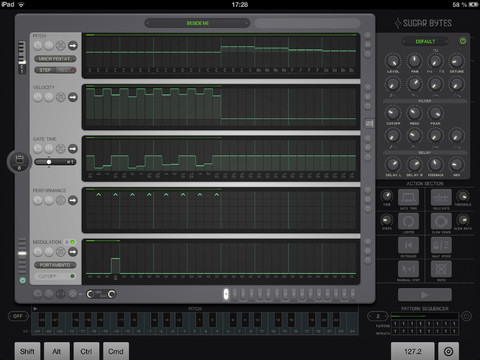Switch pitch input to STEP mode
Image resolution: width=480 pixels, height=360 pixels.
tap(45, 70)
